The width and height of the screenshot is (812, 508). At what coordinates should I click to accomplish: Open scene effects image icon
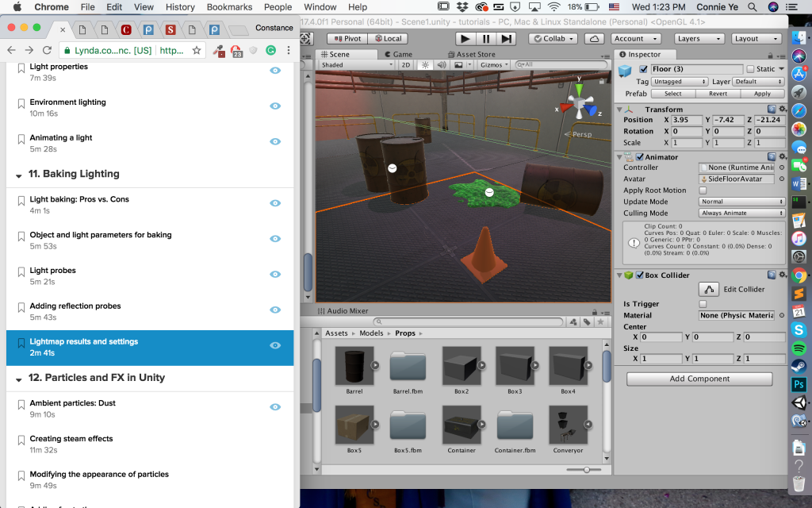[459, 65]
